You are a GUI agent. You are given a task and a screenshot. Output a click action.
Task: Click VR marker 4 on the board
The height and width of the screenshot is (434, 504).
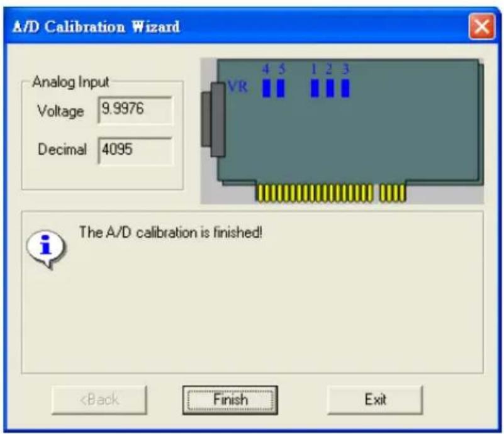tap(266, 88)
